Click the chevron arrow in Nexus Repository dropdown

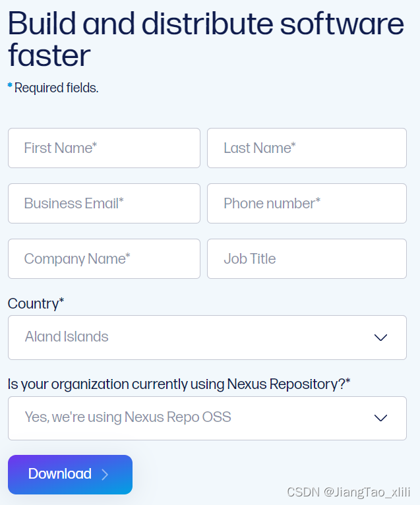(x=380, y=418)
